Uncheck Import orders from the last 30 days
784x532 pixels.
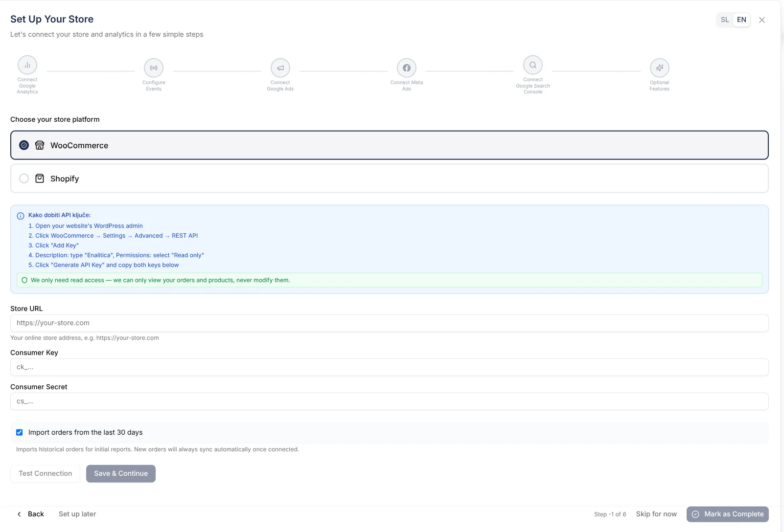pyautogui.click(x=20, y=432)
